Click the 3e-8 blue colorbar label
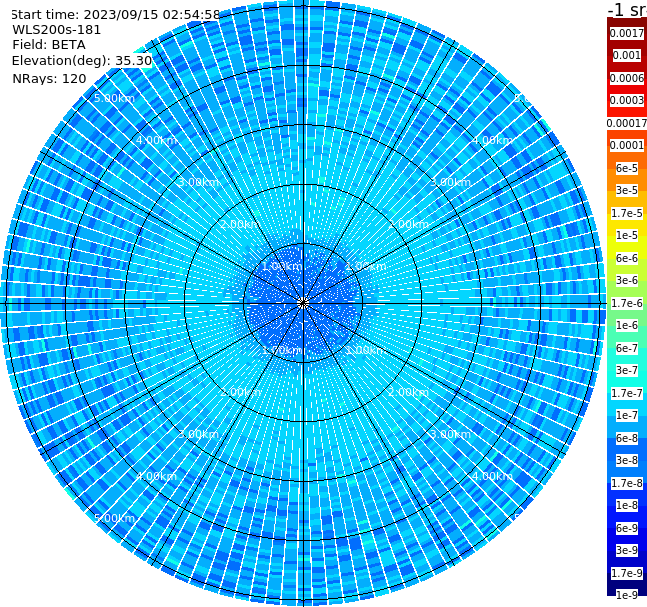The image size is (647, 607). (627, 460)
